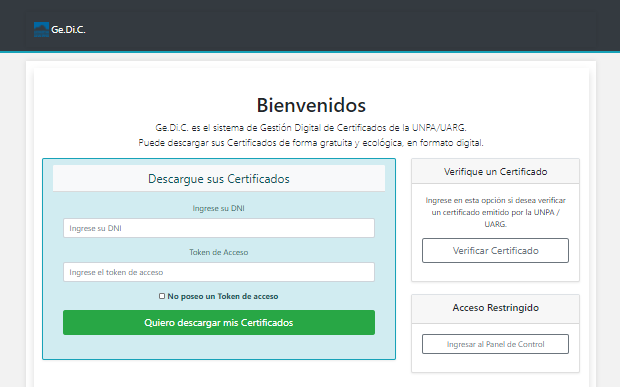This screenshot has height=387, width=620.
Task: Click the green Quiero descargar mis Certificados button
Action: [219, 323]
